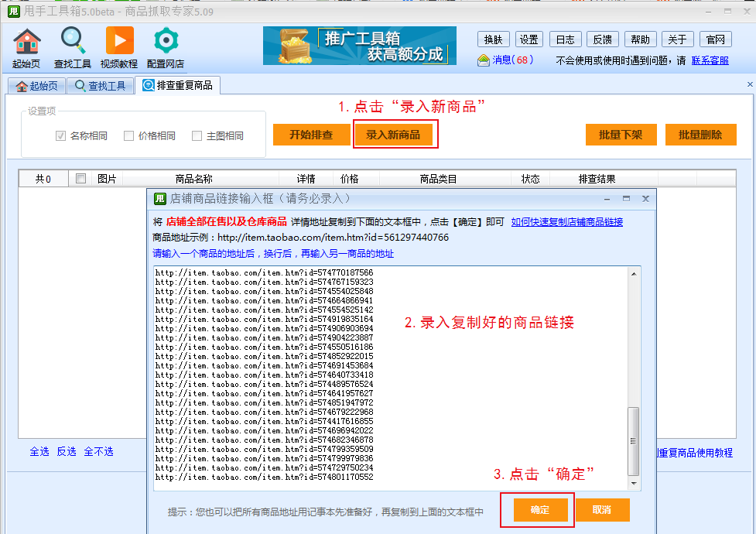This screenshot has height=534, width=756.
Task: Enable the 价格相同 checkbox
Action: [x=128, y=136]
